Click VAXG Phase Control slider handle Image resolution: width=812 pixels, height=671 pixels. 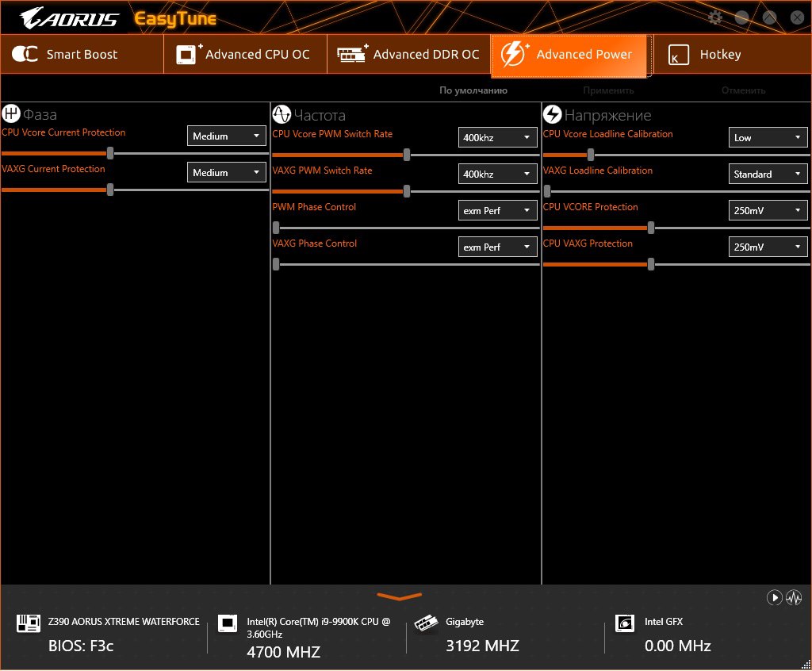276,264
